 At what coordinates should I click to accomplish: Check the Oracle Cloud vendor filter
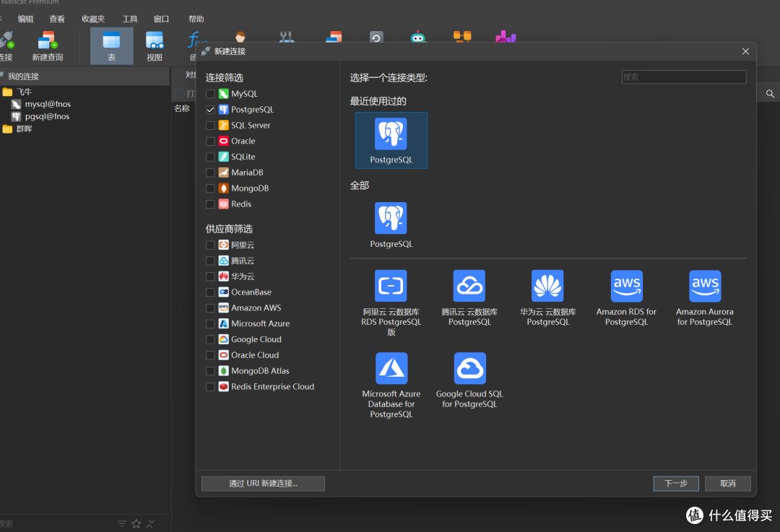point(210,355)
